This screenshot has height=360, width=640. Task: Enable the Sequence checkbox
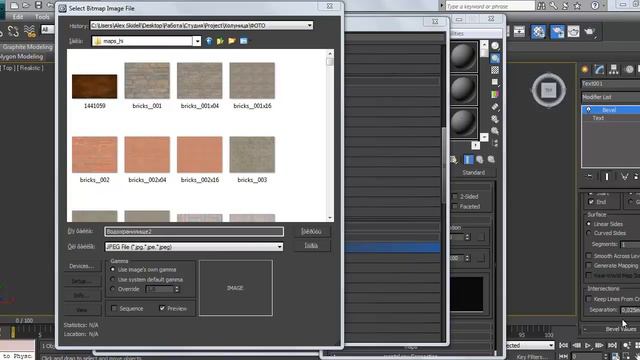click(x=114, y=308)
